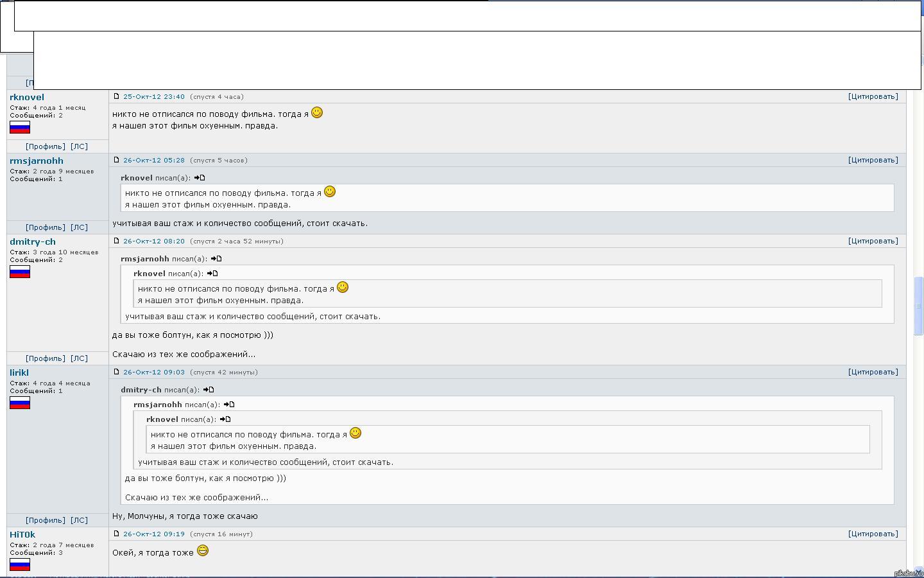Click the arrow icon after 'rmsjarnohh писал(а):' in dmitry-ch's post

[216, 259]
